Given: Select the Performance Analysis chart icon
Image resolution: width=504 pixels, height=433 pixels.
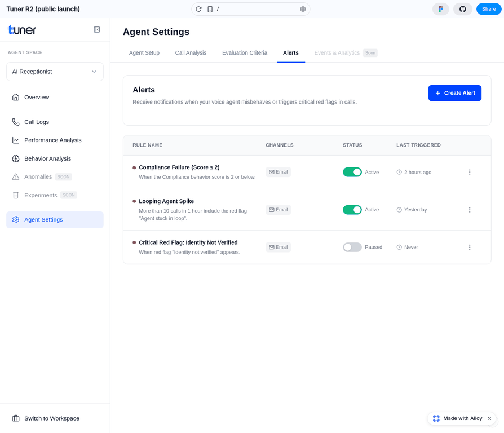Looking at the screenshot, I should click(16, 140).
